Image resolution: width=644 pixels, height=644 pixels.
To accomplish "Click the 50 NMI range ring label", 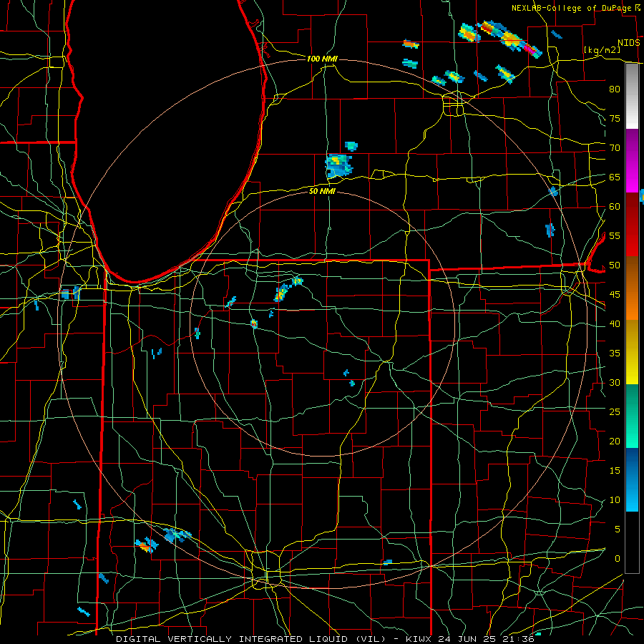I will [323, 191].
